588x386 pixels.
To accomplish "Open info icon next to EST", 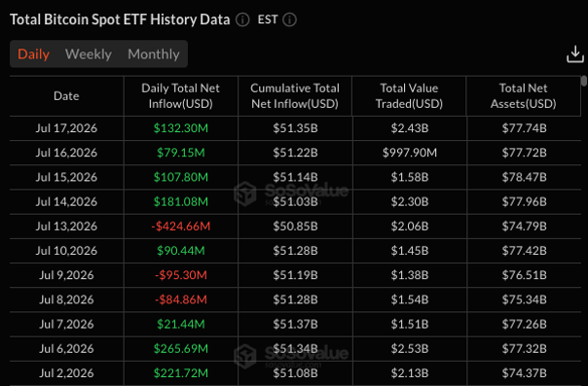I will tap(289, 19).
